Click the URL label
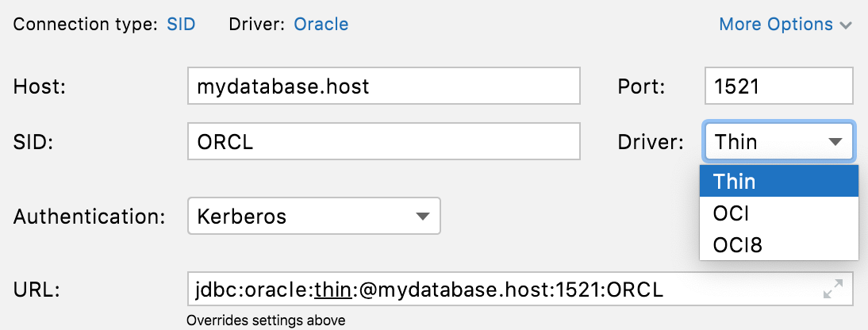This screenshot has height=330, width=868. [x=36, y=291]
